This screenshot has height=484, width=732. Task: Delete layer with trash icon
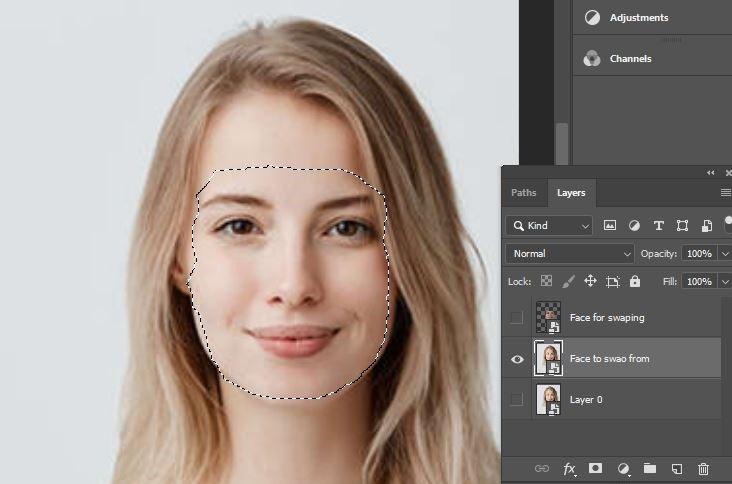click(x=703, y=469)
